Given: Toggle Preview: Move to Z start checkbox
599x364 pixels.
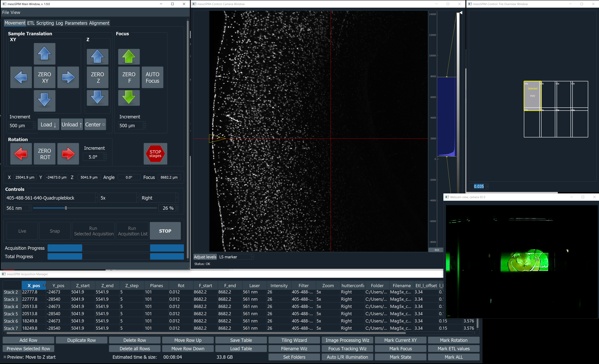Looking at the screenshot, I should [5, 357].
